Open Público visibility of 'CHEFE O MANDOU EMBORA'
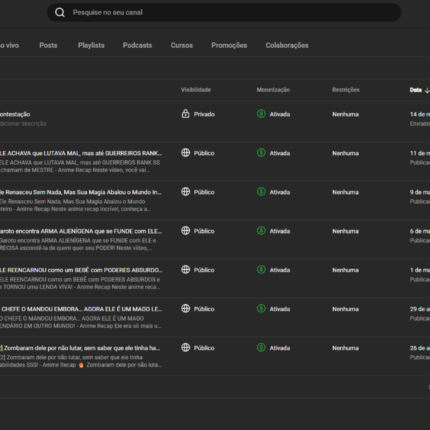This screenshot has height=430, width=430. pos(204,309)
